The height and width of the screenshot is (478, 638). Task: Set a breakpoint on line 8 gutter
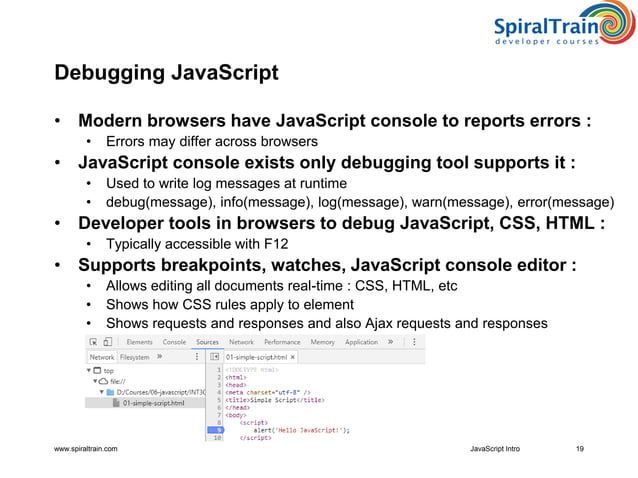(216, 423)
